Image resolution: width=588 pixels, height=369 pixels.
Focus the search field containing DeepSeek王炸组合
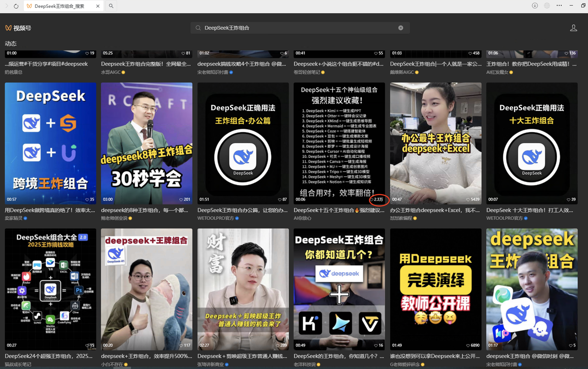coord(300,28)
